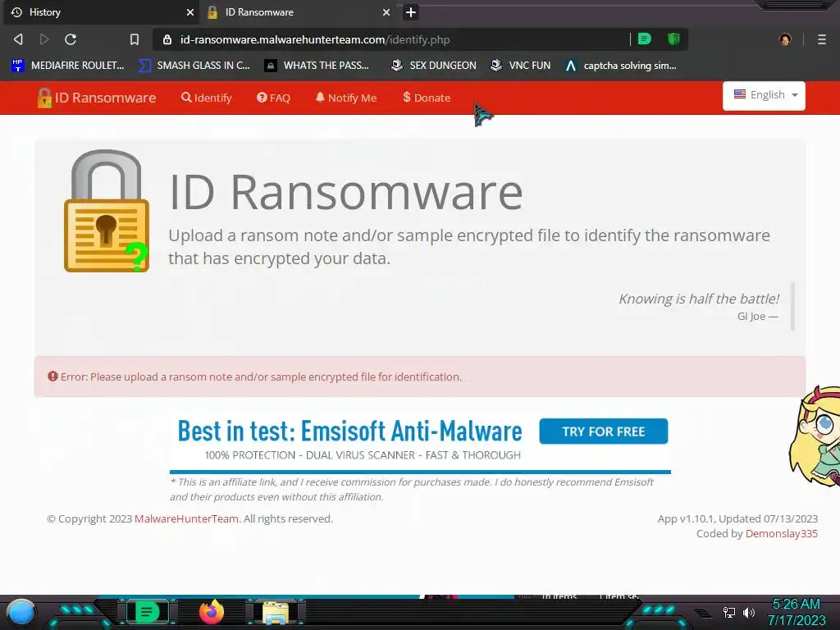The image size is (840, 630).
Task: Select the ID Ransomware browser tab
Action: pyautogui.click(x=299, y=12)
